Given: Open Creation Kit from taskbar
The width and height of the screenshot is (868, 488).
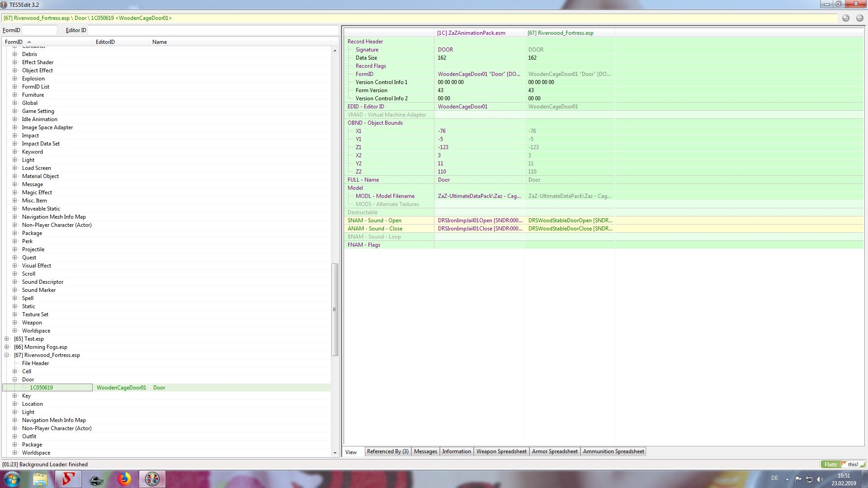Looking at the screenshot, I should pyautogui.click(x=96, y=479).
